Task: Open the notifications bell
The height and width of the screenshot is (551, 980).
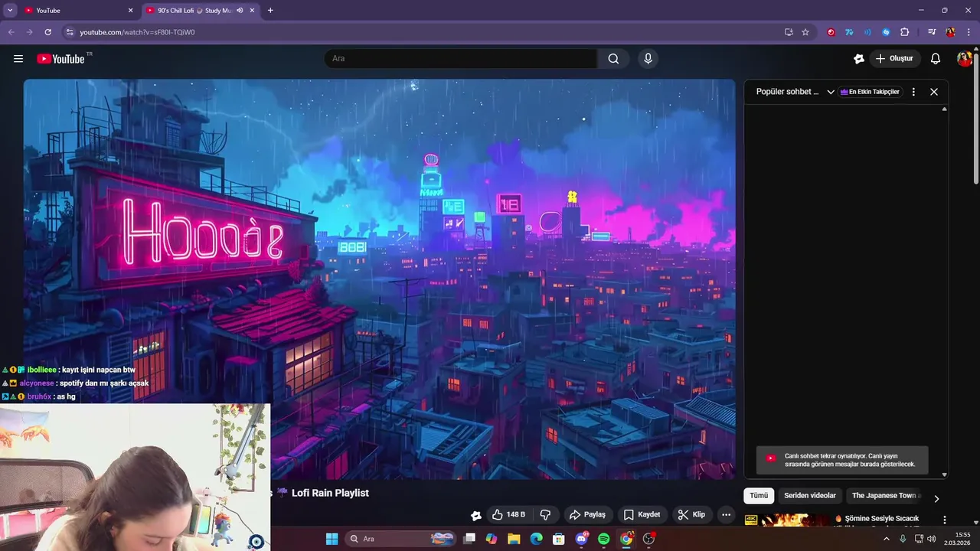Action: pyautogui.click(x=936, y=59)
